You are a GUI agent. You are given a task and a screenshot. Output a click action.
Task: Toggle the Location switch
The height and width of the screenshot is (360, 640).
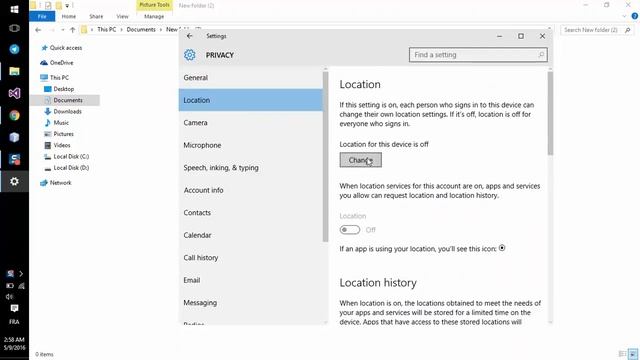[350, 230]
